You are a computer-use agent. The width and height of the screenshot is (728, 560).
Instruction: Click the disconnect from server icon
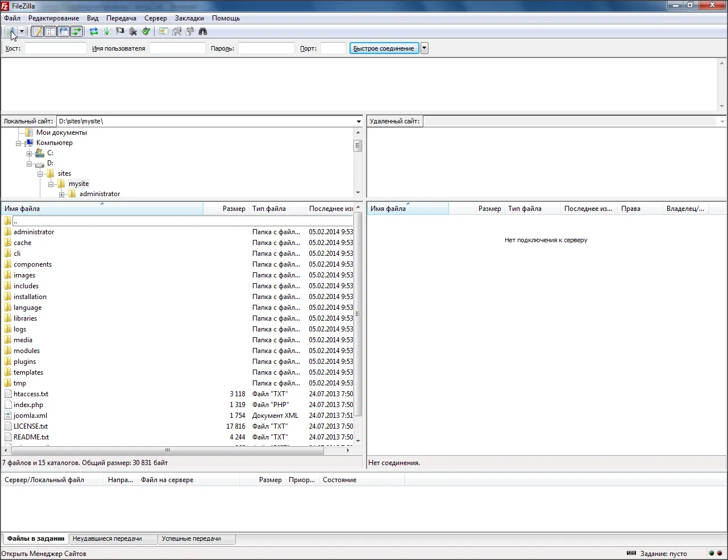133,32
